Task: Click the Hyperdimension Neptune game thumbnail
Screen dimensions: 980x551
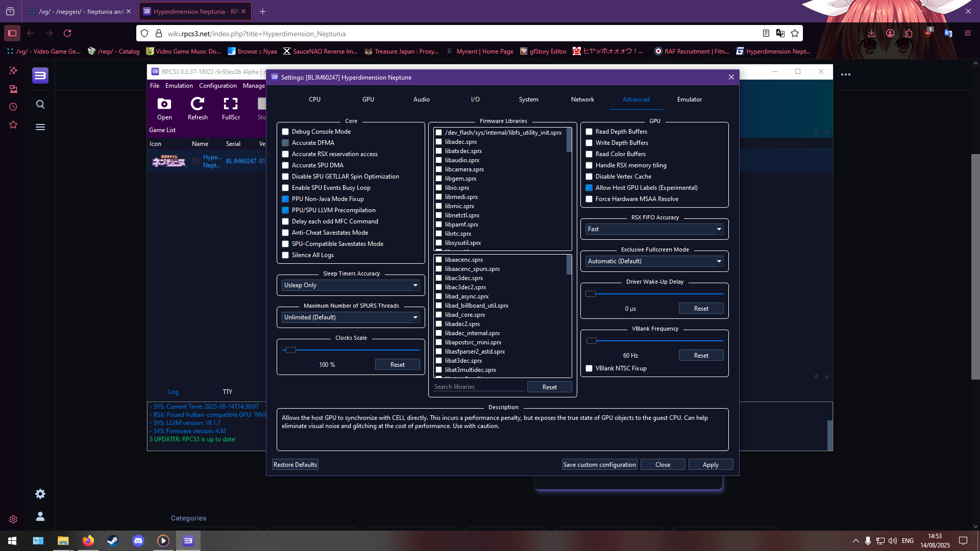Action: click(x=169, y=161)
